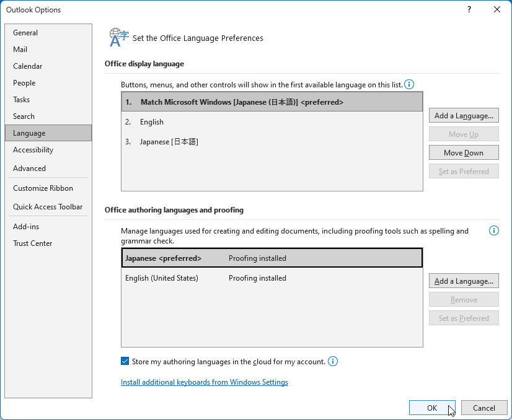The width and height of the screenshot is (512, 420).
Task: Confirm with the OK button
Action: pyautogui.click(x=432, y=408)
